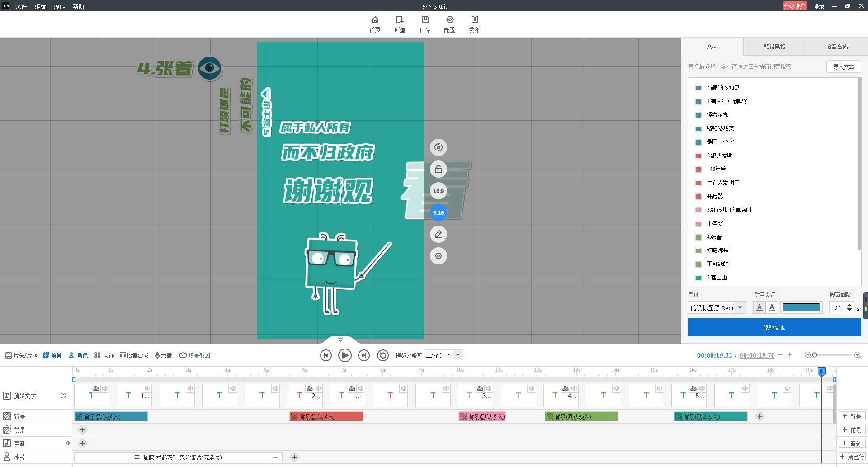Add a new 角色行 row
This screenshot has height=467, width=868.
click(852, 457)
